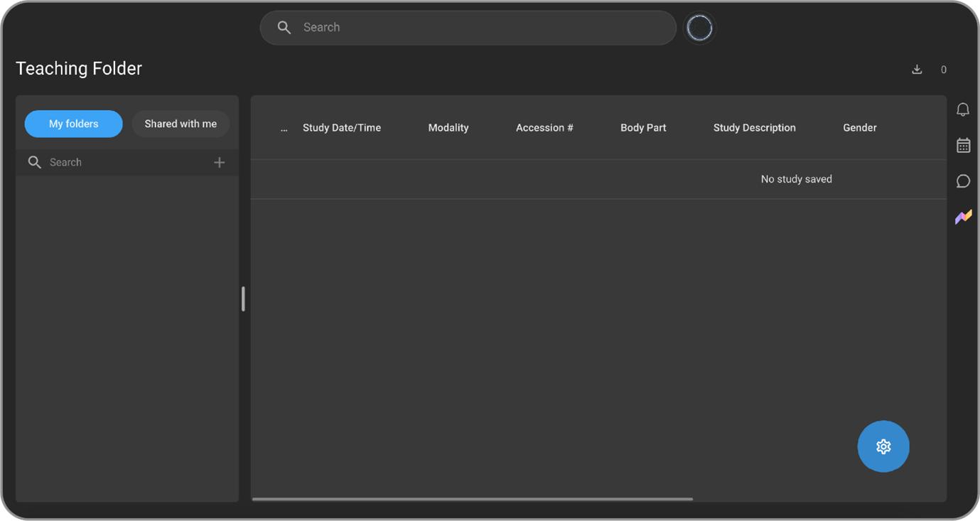
Task: Sort by Gender column header
Action: (x=860, y=128)
